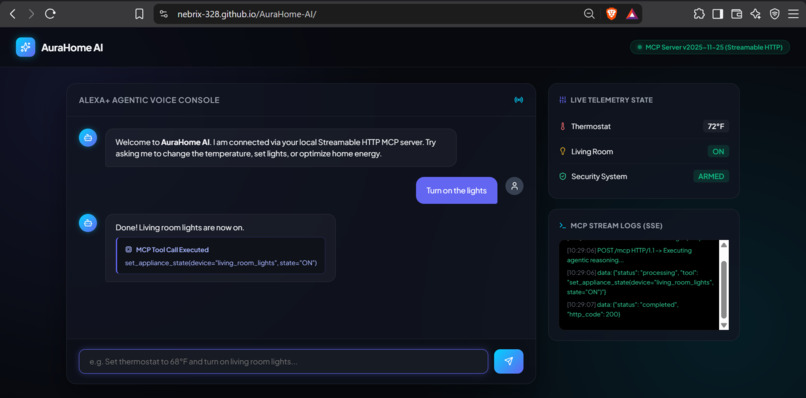Click the browser forward arrow

click(31, 14)
